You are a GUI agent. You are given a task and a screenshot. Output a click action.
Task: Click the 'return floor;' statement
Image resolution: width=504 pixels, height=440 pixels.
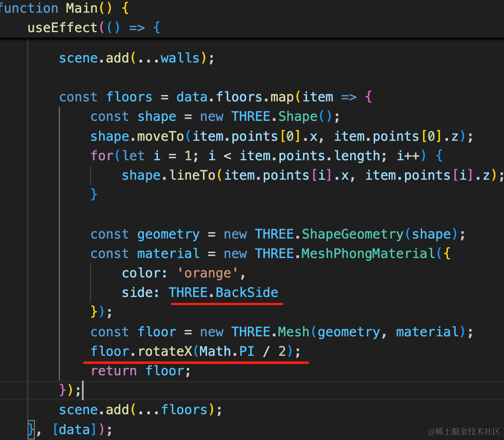(x=141, y=371)
